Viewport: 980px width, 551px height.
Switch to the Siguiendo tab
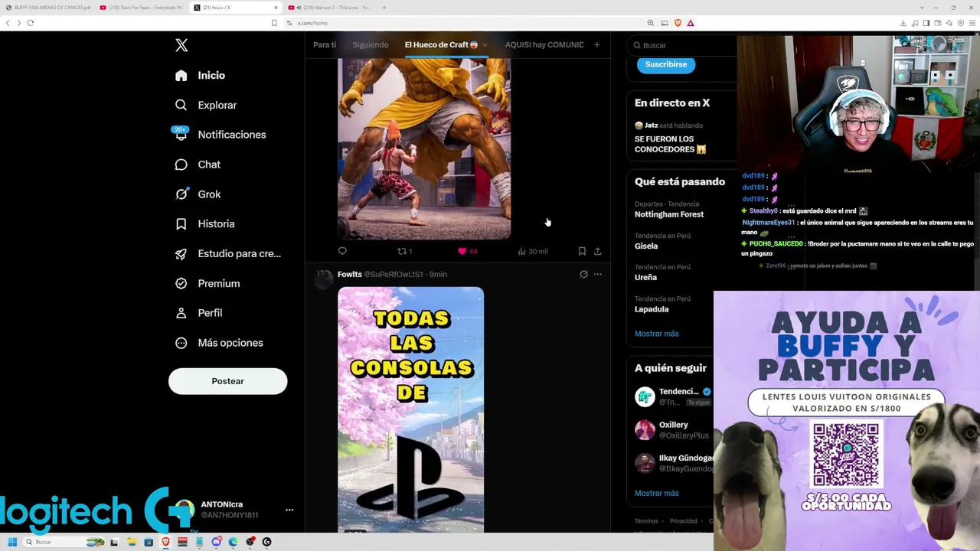(x=371, y=44)
